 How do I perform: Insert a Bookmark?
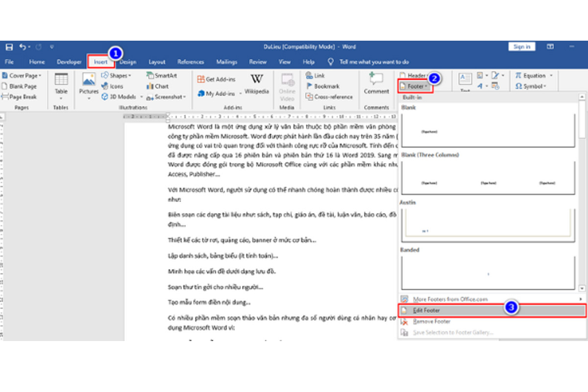click(x=323, y=86)
